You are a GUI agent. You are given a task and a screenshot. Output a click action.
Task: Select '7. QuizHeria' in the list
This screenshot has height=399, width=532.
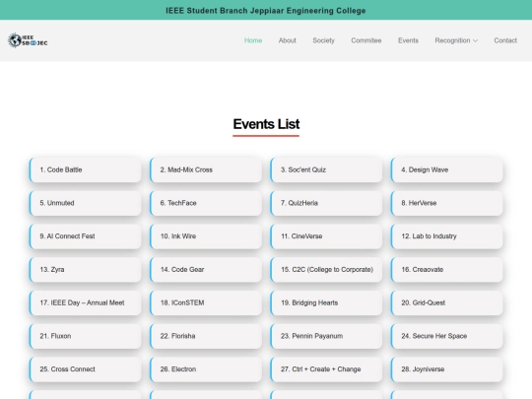tap(326, 203)
